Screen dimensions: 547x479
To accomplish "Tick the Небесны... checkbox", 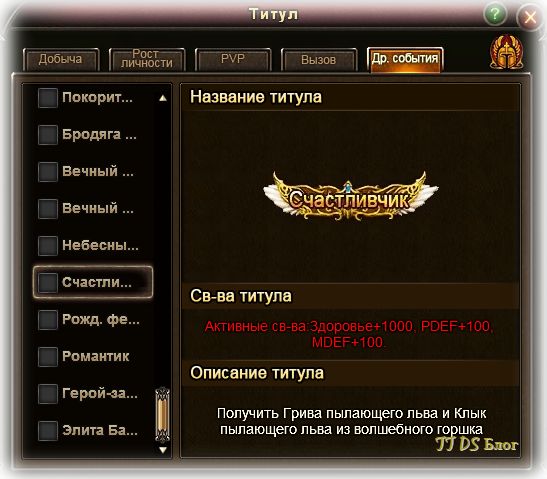I will click(48, 246).
